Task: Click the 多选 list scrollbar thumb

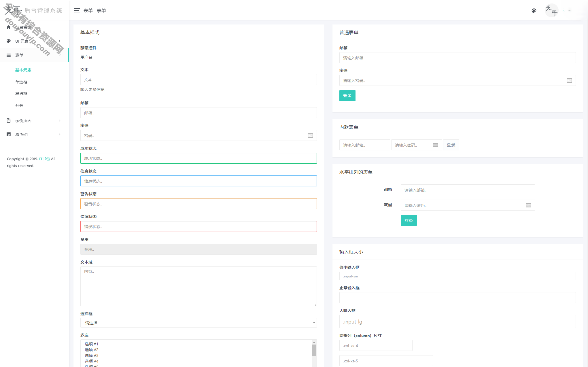Action: [x=314, y=350]
